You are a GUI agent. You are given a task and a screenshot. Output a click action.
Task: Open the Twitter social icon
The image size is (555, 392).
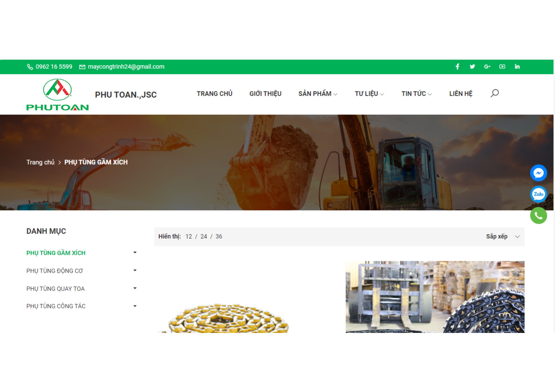point(472,67)
